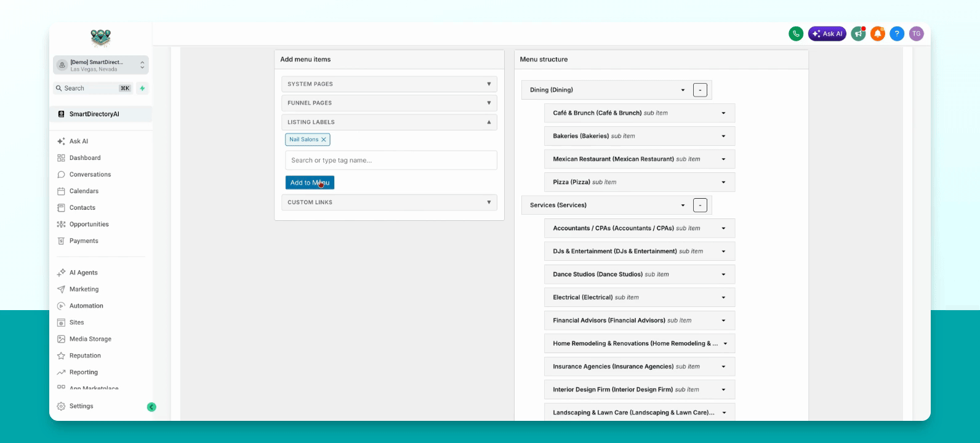980x443 pixels.
Task: Expand the FUNNEL PAGES section
Action: 389,103
